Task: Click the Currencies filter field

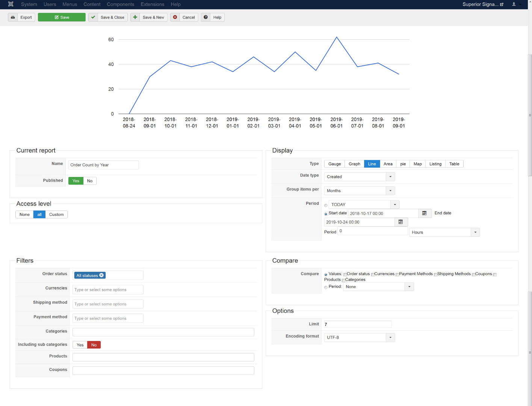Action: tap(108, 289)
